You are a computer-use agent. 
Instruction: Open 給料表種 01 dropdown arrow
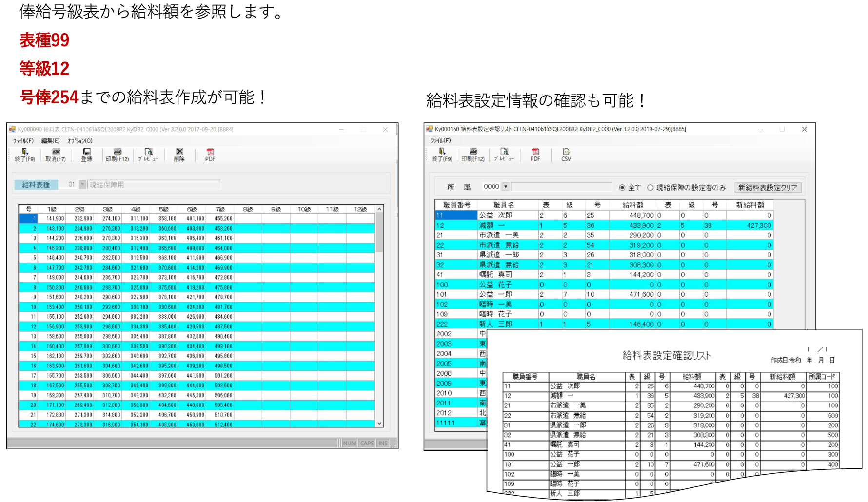pyautogui.click(x=82, y=184)
